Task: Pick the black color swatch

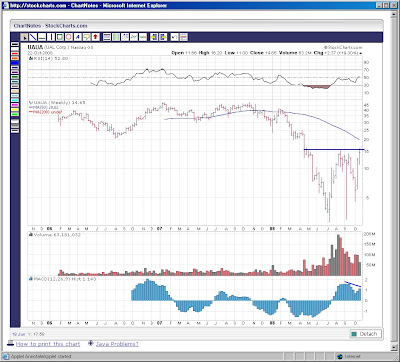Action: 15,44
